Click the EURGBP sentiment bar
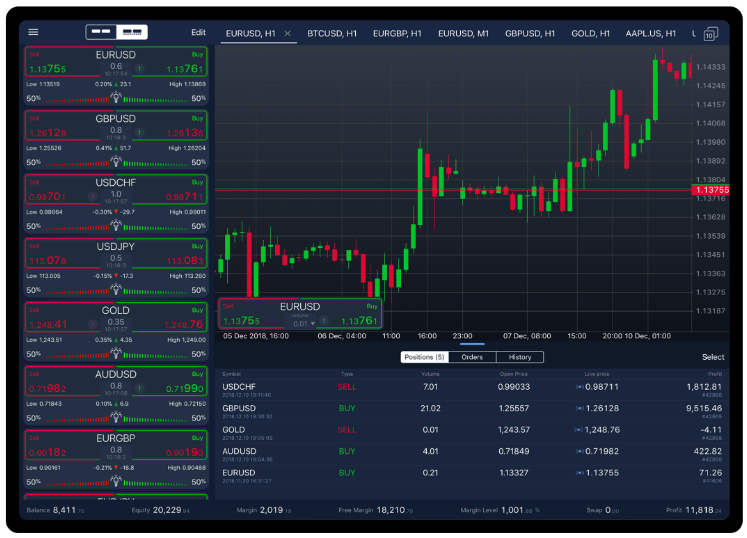This screenshot has height=538, width=747. [116, 482]
